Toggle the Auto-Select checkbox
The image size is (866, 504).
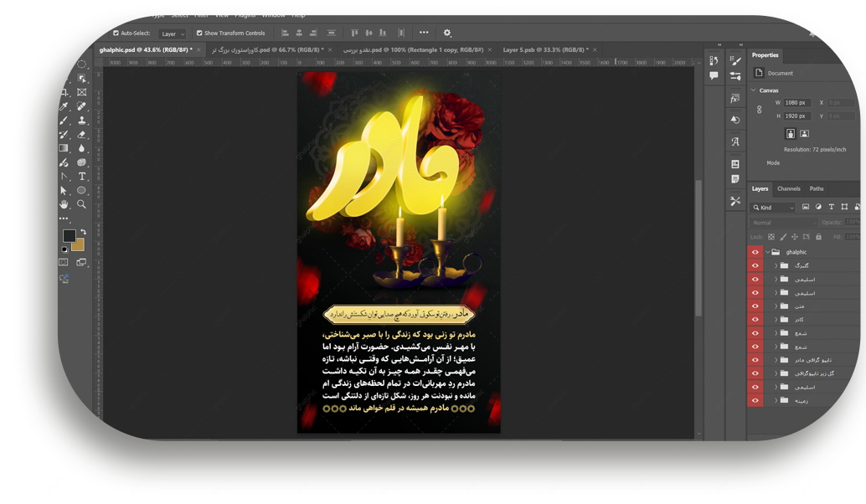(x=116, y=33)
